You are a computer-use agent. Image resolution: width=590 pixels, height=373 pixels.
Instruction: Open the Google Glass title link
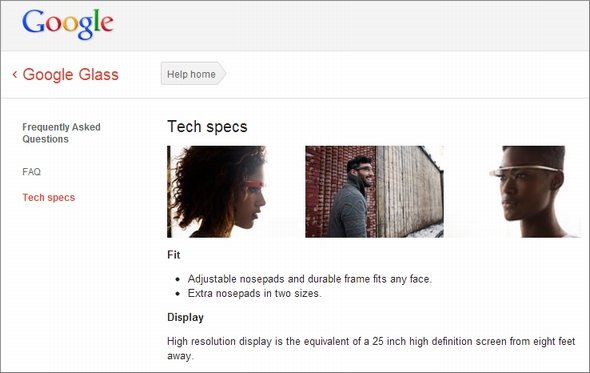tap(70, 75)
